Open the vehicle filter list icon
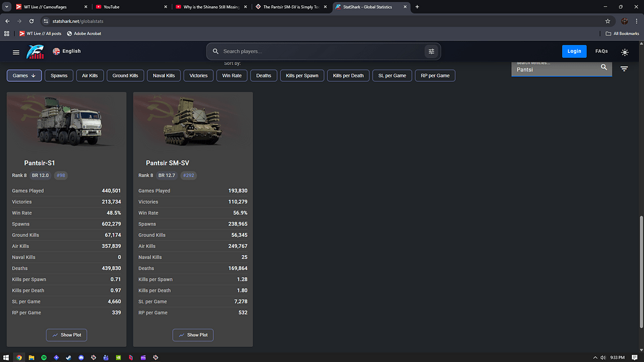The image size is (644, 362). [624, 69]
